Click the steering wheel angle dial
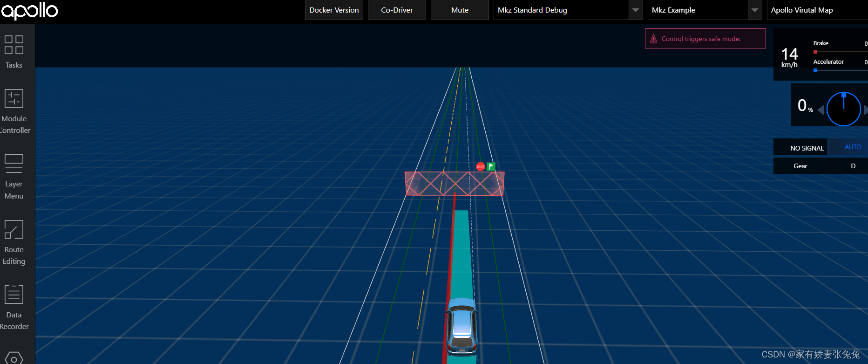Screen dimensions: 868x364 [843, 109]
